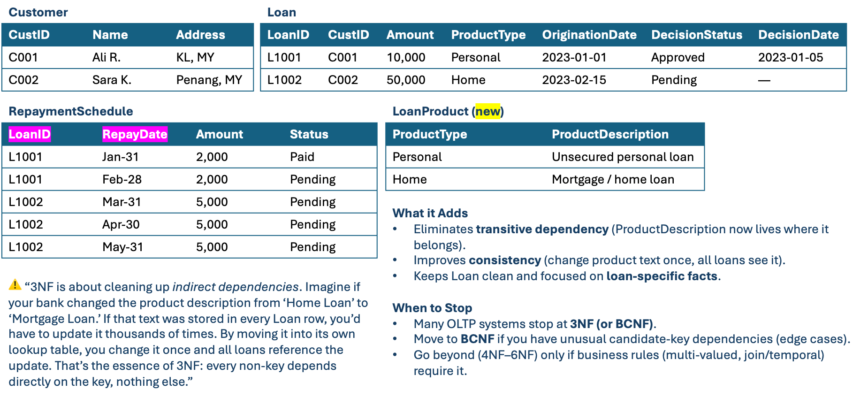Select the bold 'loan-specific facts' phrase
Image resolution: width=868 pixels, height=398 pixels.
[662, 276]
